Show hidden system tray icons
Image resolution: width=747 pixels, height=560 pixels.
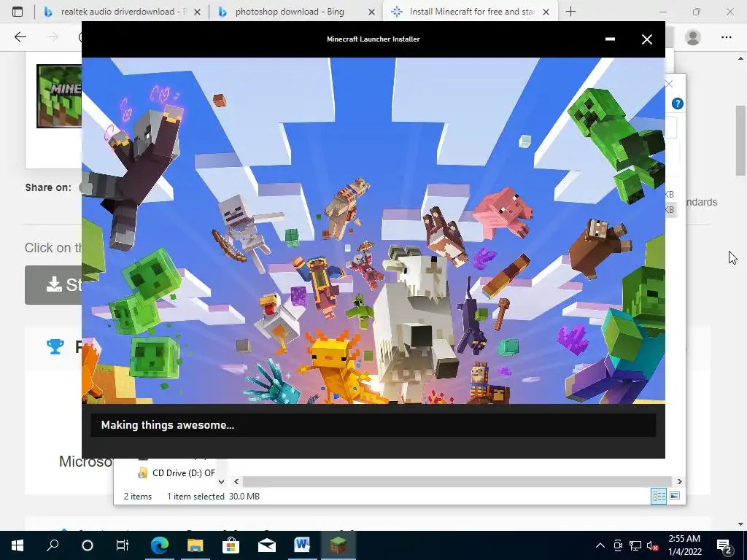(x=600, y=545)
